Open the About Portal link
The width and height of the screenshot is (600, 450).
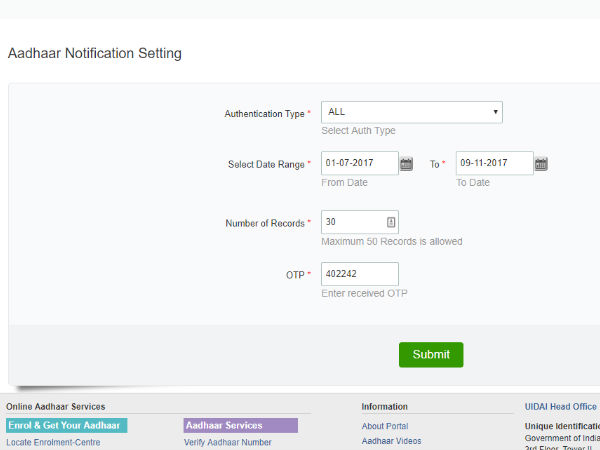coord(385,426)
